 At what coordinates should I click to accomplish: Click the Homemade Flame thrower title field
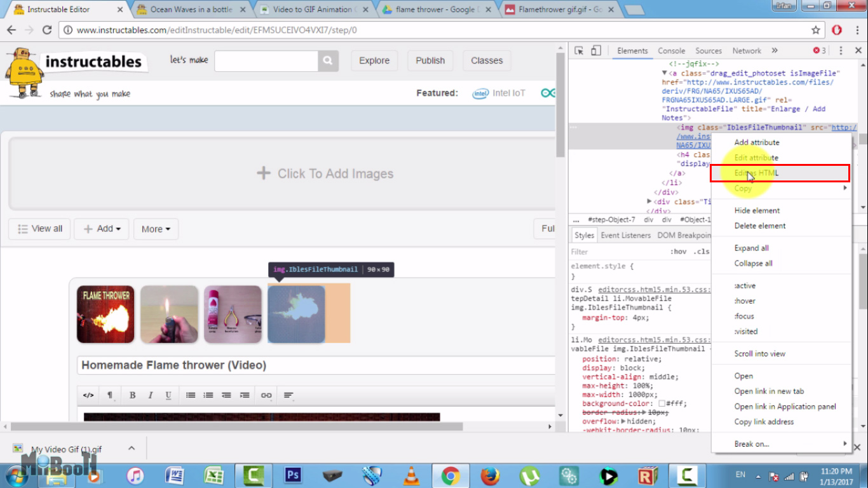point(316,365)
